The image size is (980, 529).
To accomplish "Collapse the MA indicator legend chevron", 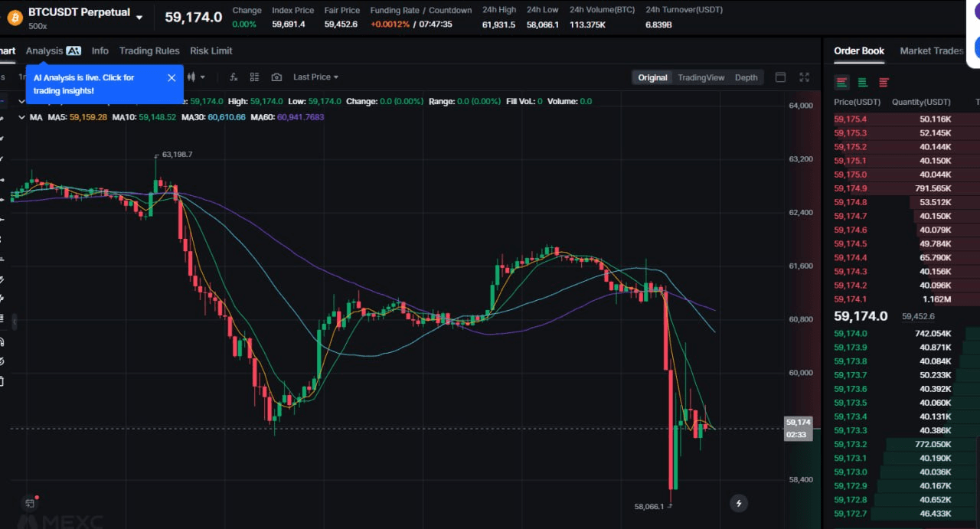I will pyautogui.click(x=21, y=117).
